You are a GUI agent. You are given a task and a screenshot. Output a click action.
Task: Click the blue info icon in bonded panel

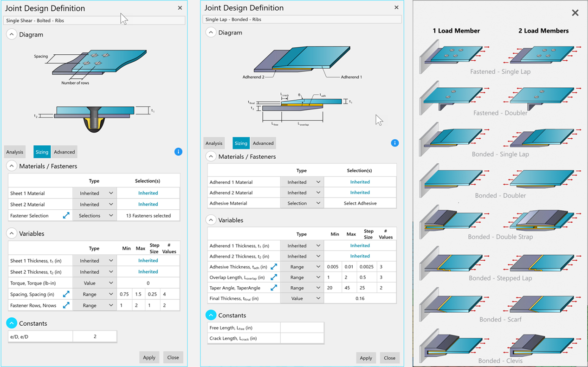[395, 143]
